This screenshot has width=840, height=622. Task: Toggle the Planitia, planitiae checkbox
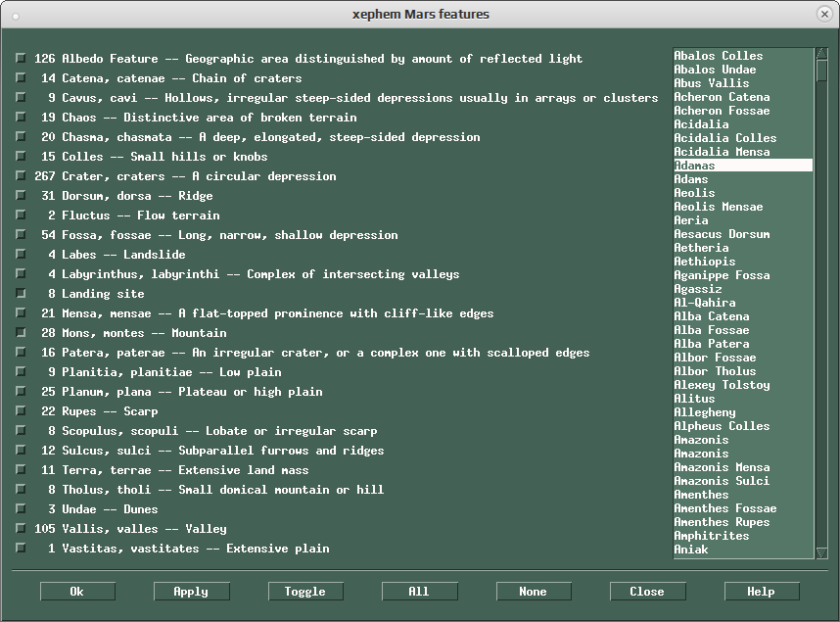(21, 371)
